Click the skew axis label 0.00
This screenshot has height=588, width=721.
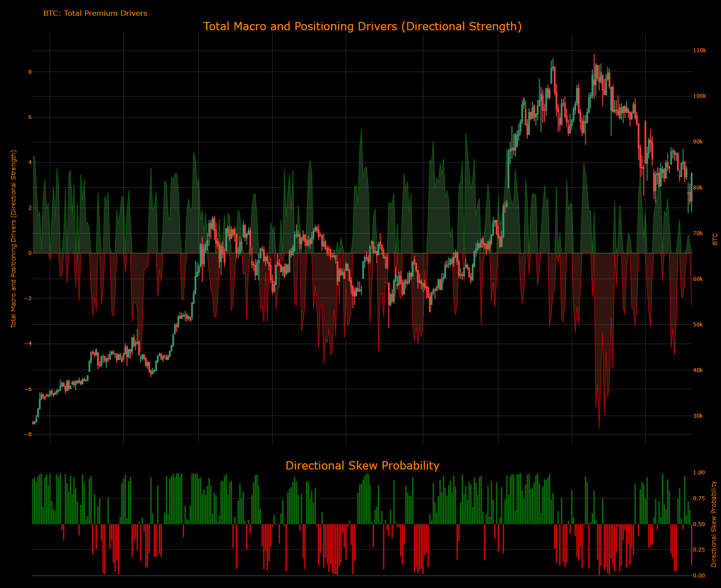(x=699, y=576)
